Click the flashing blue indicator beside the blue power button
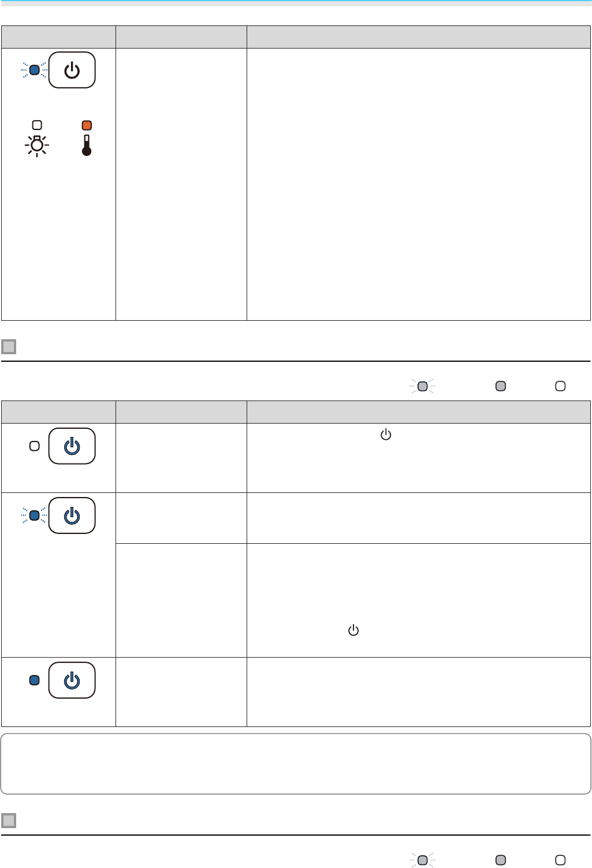The width and height of the screenshot is (592, 868). [x=35, y=515]
